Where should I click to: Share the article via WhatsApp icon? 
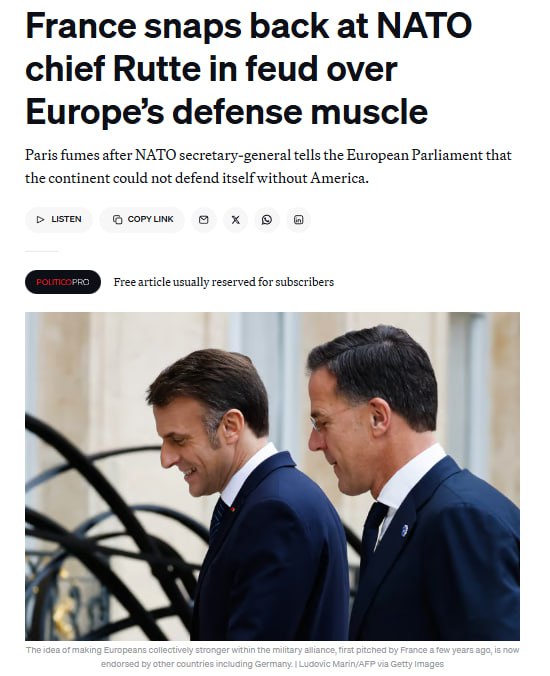point(267,220)
